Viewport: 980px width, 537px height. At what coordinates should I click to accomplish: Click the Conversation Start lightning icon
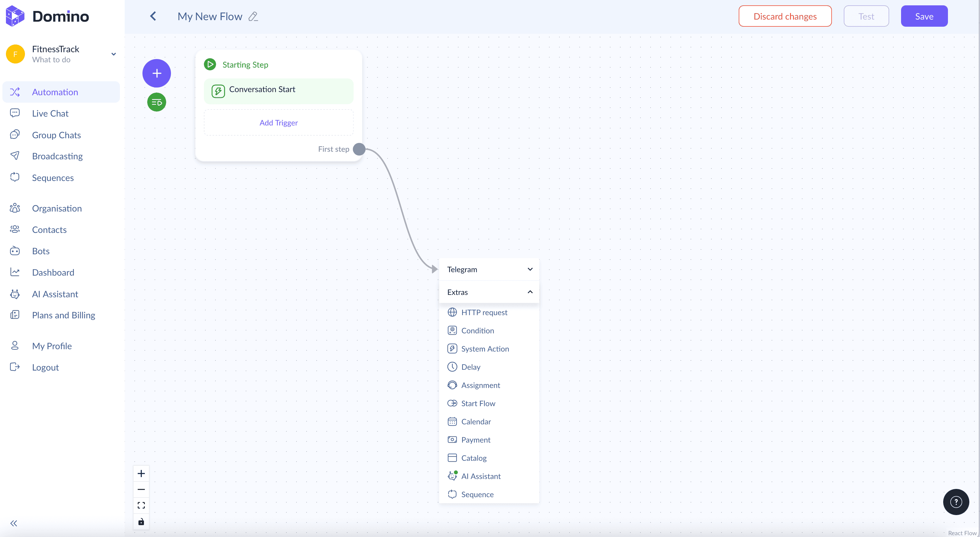(218, 91)
